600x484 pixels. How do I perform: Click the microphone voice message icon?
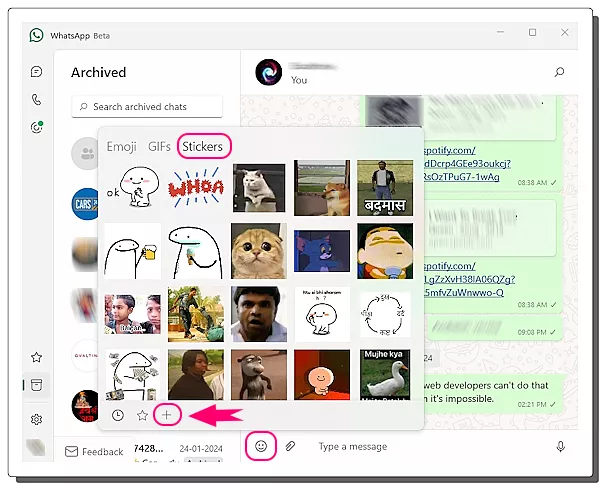coord(561,447)
